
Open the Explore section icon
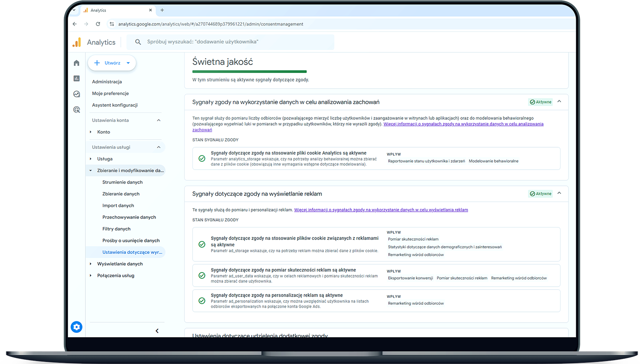click(76, 94)
